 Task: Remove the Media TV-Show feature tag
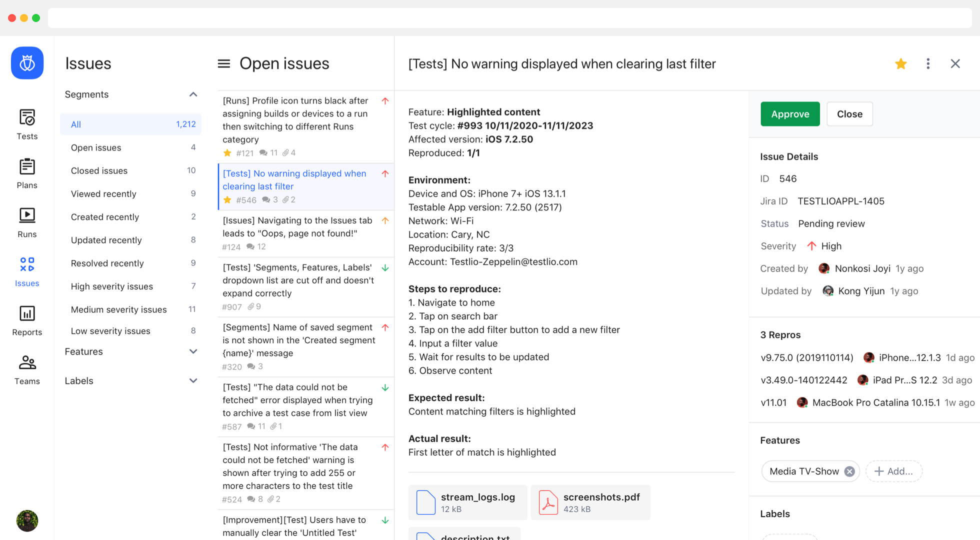click(849, 471)
